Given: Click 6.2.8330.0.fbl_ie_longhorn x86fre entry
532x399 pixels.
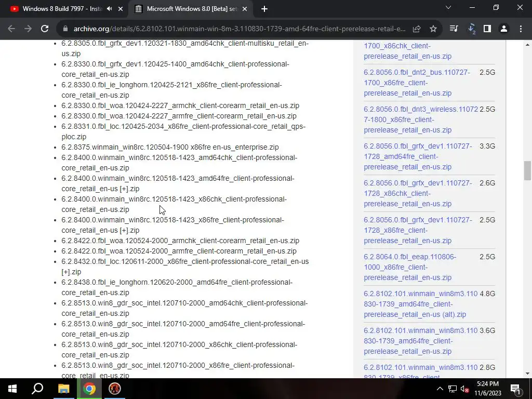Looking at the screenshot, I should point(171,90).
